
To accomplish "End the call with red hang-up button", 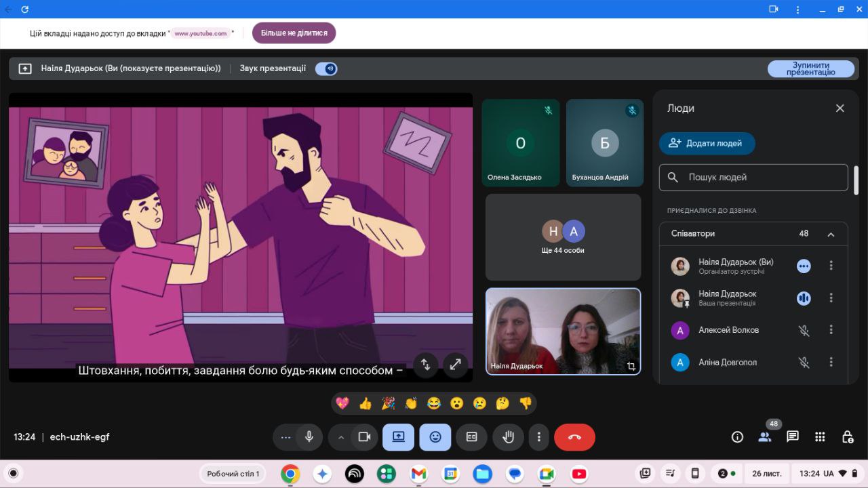I will tap(574, 437).
